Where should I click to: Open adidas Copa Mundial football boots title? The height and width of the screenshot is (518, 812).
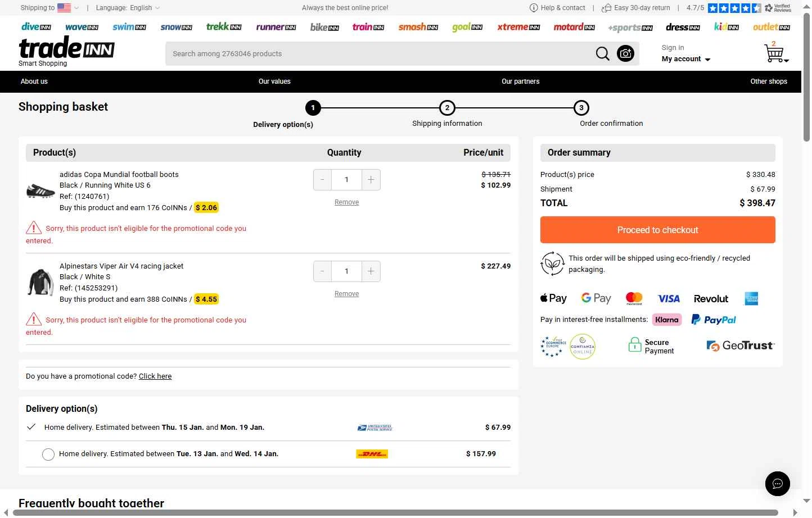coord(119,175)
